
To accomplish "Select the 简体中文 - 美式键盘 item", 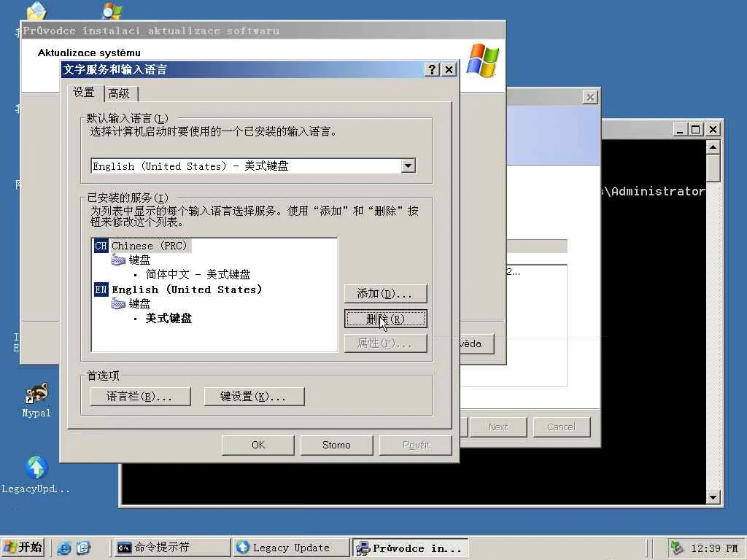I will [x=198, y=274].
